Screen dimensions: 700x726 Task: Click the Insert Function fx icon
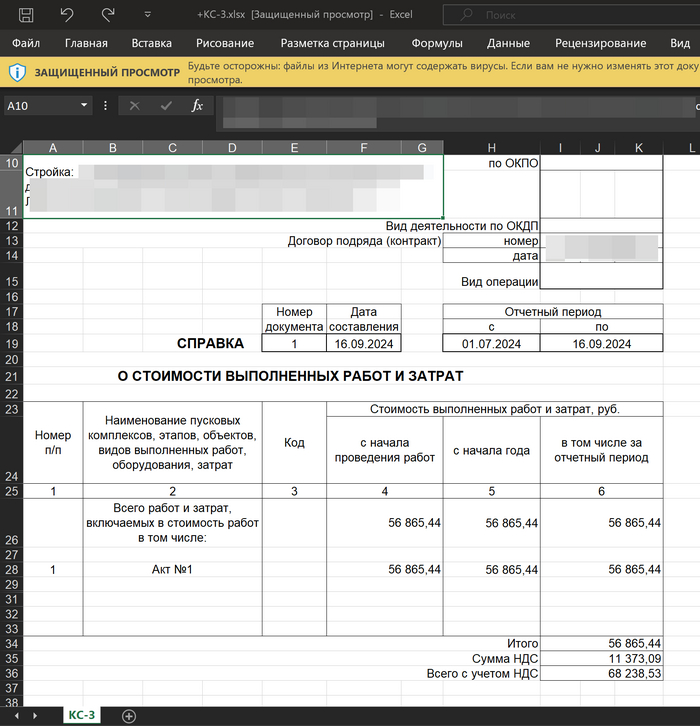197,105
